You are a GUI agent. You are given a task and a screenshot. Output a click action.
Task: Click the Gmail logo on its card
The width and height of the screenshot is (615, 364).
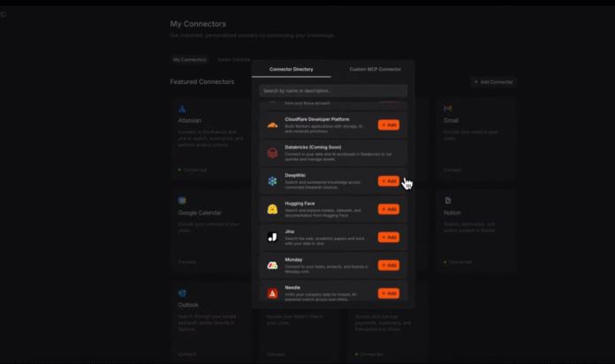coord(447,109)
